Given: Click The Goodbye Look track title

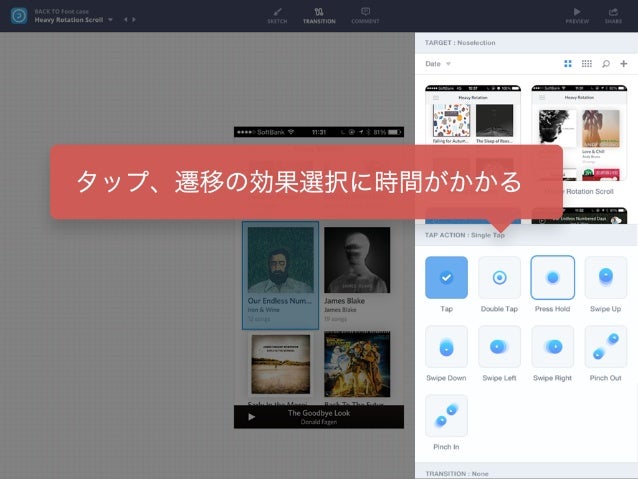Looking at the screenshot, I should pos(319,413).
